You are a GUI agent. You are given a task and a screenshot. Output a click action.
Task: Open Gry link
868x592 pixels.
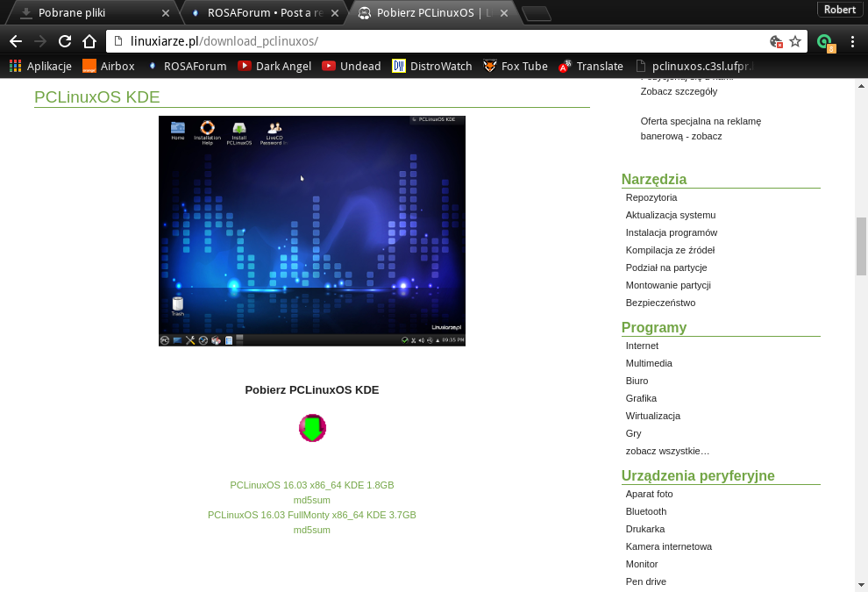[x=633, y=433]
